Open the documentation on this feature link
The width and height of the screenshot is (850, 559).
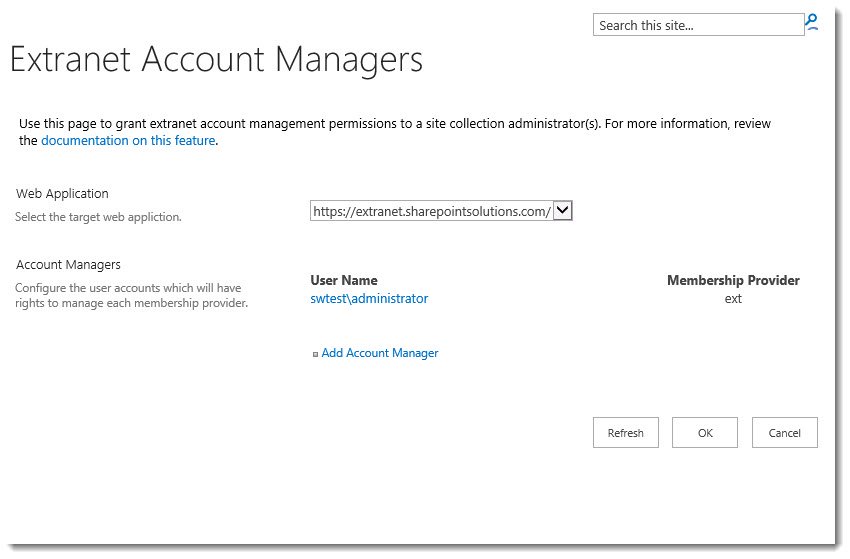pyautogui.click(x=128, y=140)
